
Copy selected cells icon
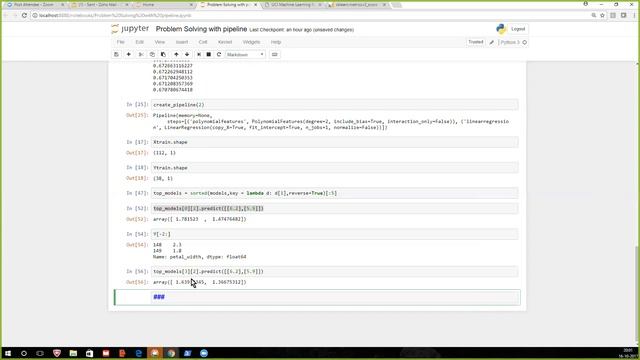152,54
